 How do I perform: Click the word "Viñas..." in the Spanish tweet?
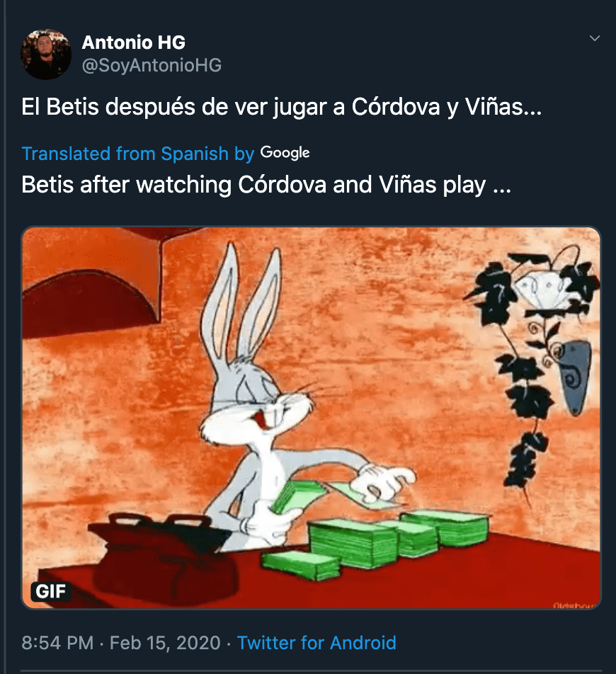click(503, 107)
